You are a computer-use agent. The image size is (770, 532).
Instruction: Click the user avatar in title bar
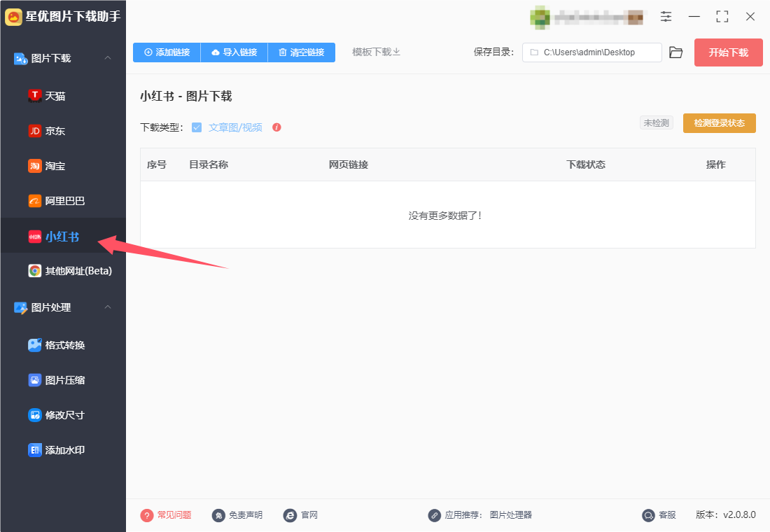tap(540, 17)
